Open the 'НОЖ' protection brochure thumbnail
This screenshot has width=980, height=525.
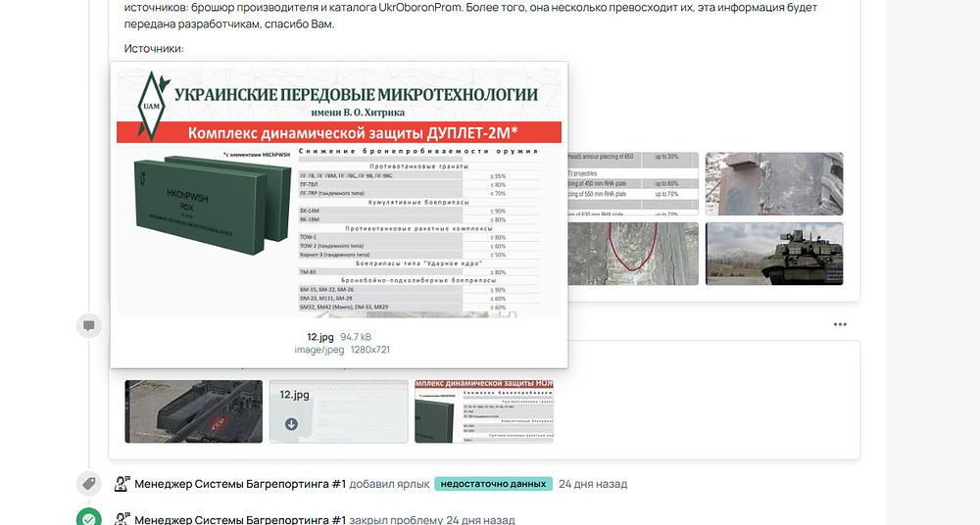[x=484, y=411]
